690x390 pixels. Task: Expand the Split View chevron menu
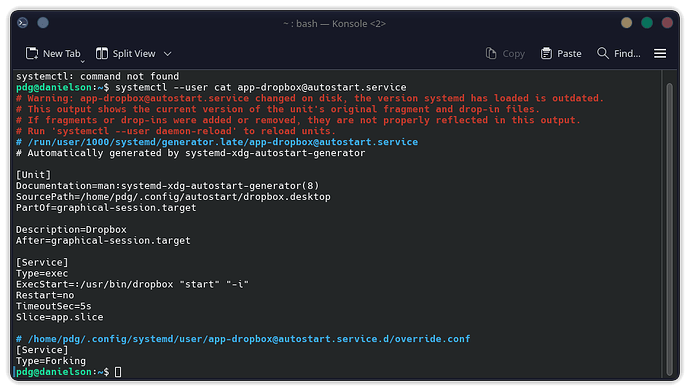pos(167,54)
